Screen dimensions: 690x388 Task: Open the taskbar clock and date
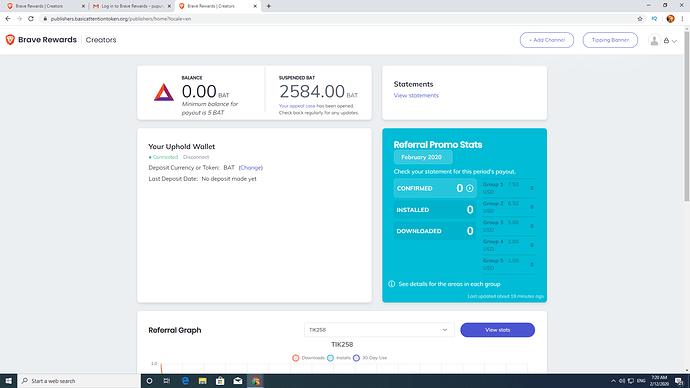click(659, 381)
